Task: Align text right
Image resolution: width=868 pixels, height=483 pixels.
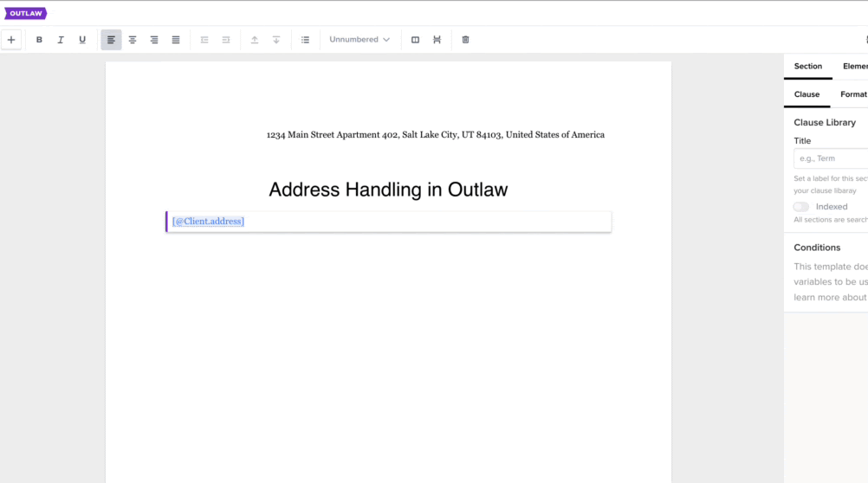Action: (154, 40)
